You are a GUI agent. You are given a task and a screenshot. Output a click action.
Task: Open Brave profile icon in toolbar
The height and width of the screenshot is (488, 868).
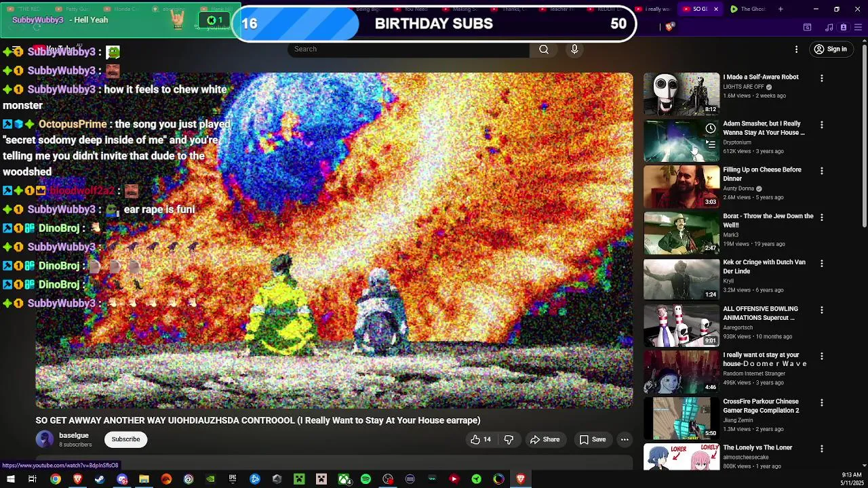click(x=843, y=27)
